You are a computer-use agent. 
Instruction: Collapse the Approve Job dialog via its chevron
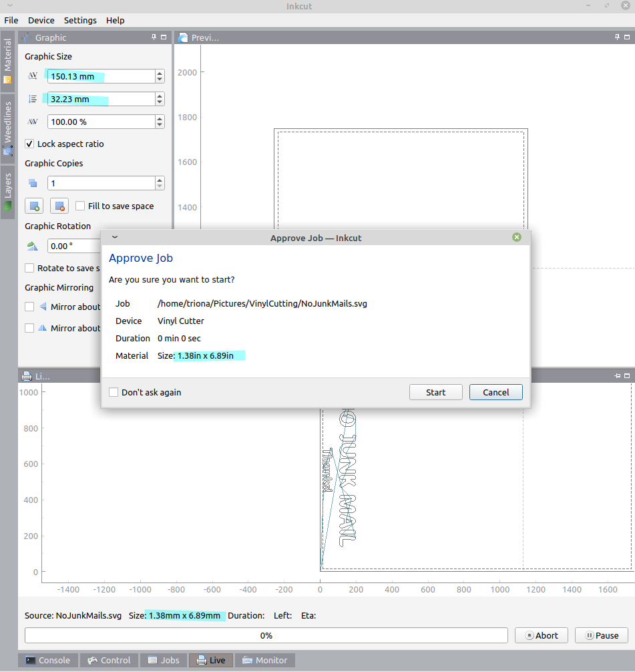(x=114, y=237)
